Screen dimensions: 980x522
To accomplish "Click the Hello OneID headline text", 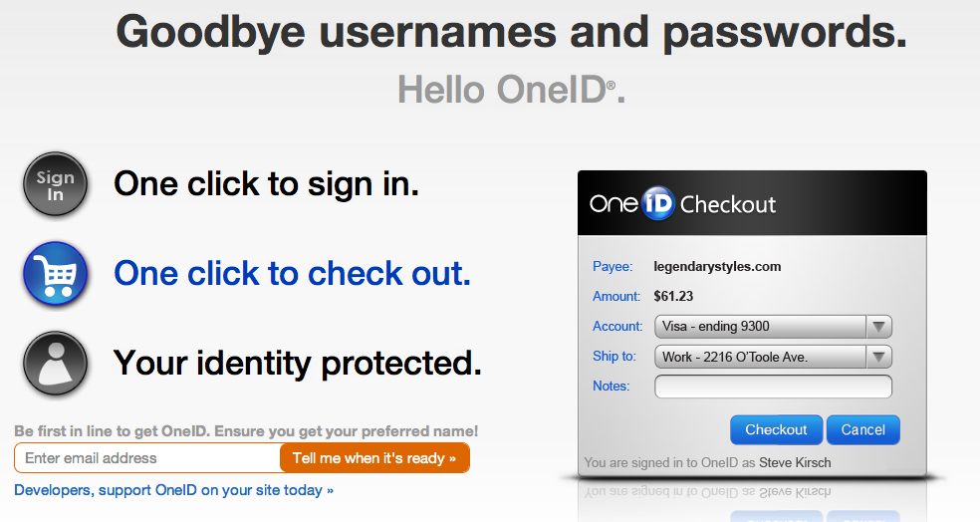I will 511,90.
